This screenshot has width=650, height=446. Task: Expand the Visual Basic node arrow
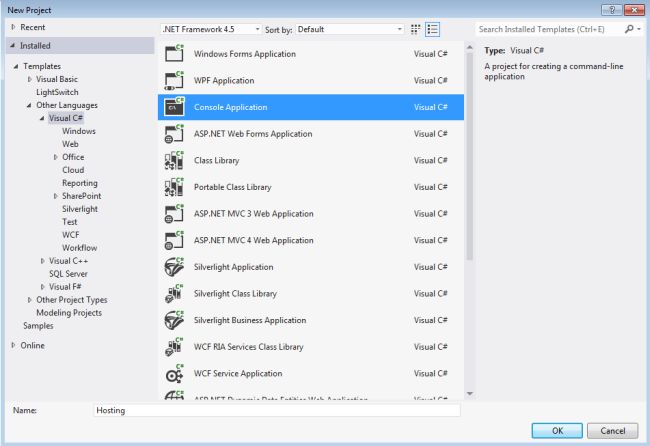(x=29, y=79)
